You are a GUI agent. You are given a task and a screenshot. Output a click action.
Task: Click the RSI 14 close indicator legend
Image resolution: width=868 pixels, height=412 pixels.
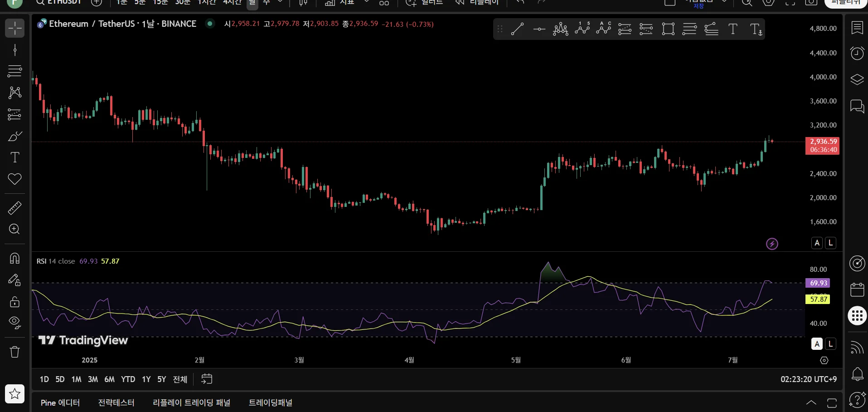tap(56, 261)
